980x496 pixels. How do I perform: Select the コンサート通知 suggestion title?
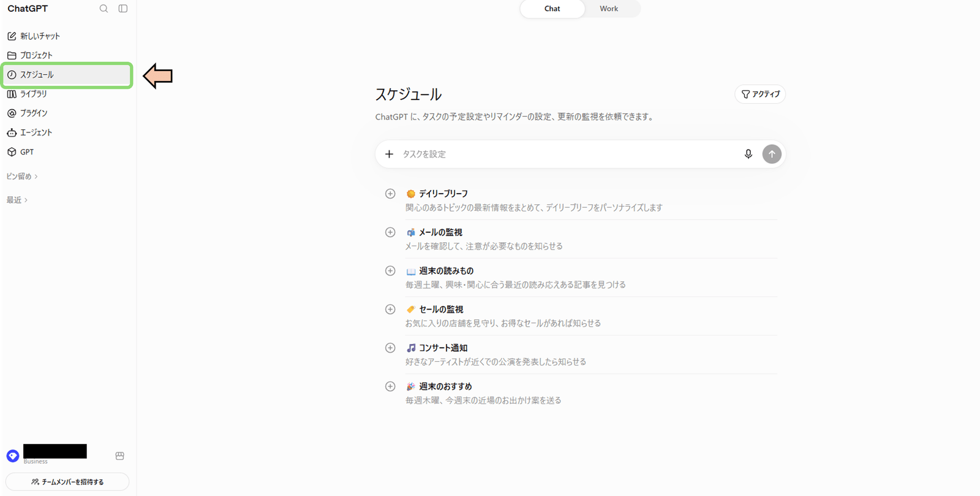(x=443, y=348)
